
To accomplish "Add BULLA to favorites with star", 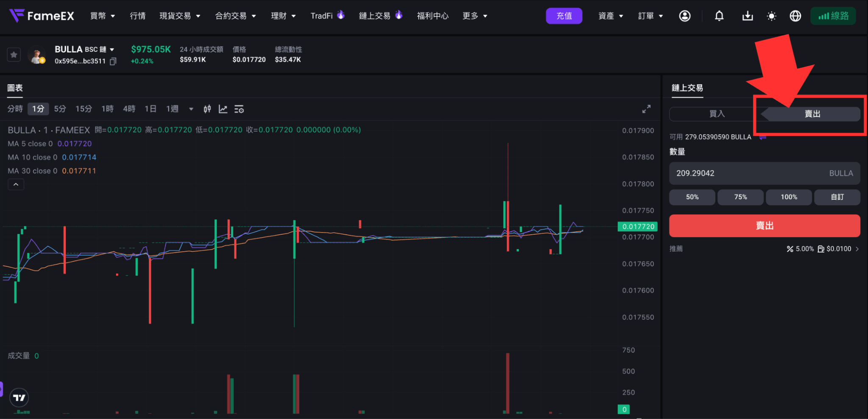I will click(14, 55).
